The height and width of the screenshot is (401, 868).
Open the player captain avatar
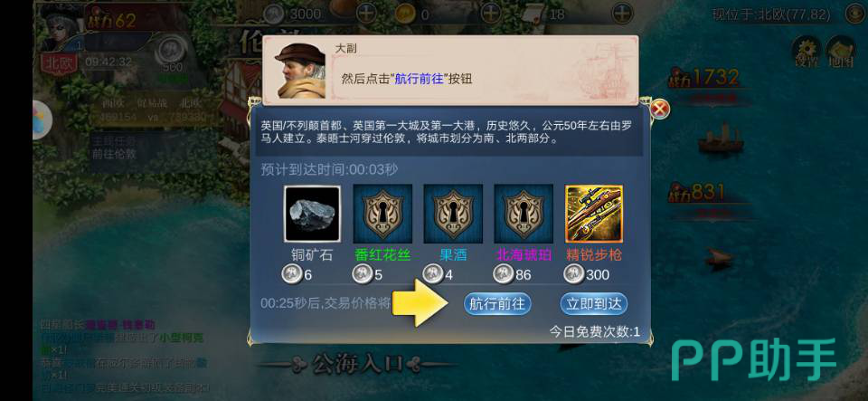point(60,27)
